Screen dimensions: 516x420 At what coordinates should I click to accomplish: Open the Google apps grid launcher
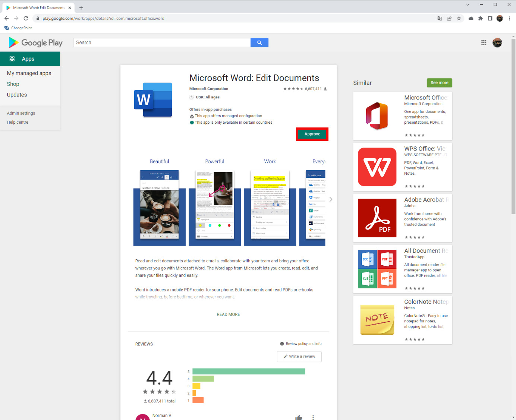coord(484,42)
